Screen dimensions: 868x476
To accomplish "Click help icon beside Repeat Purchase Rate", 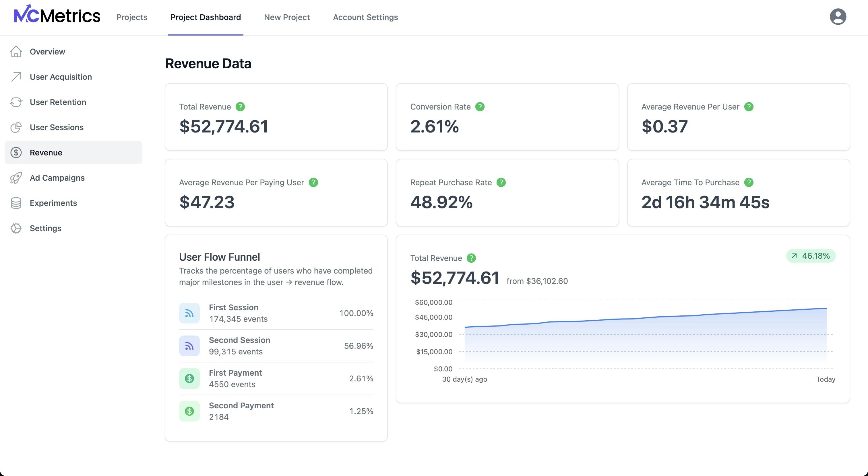I will pyautogui.click(x=501, y=182).
